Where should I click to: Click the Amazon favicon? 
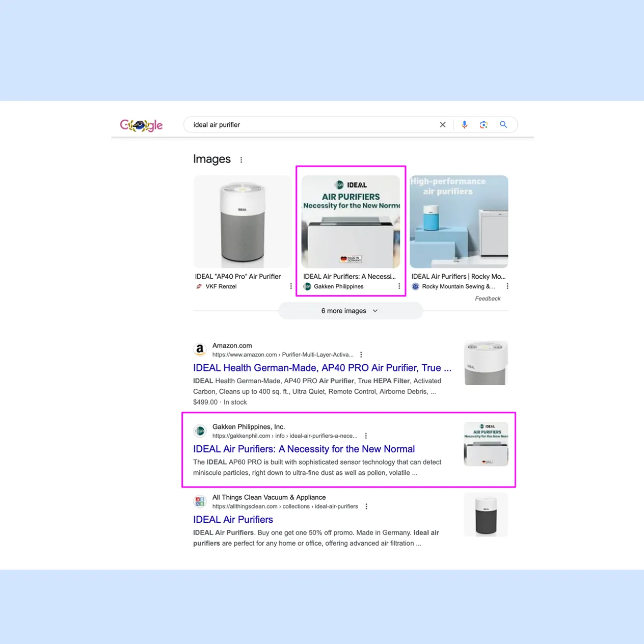pos(200,350)
